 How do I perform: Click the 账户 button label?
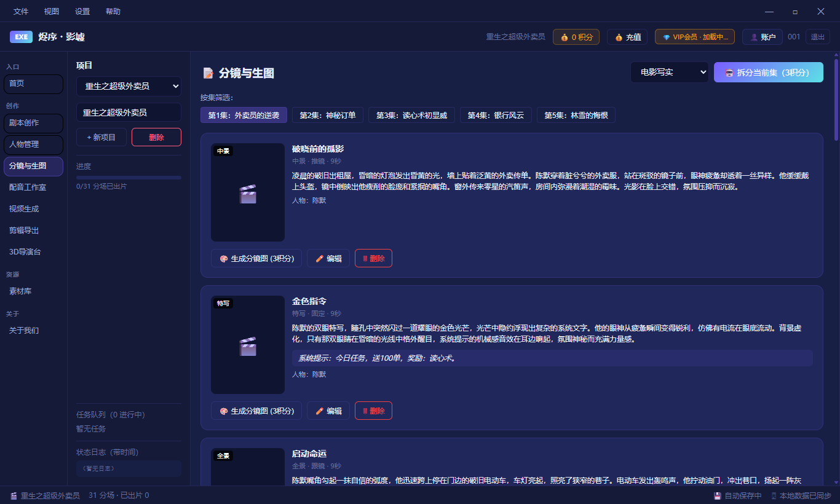[768, 37]
